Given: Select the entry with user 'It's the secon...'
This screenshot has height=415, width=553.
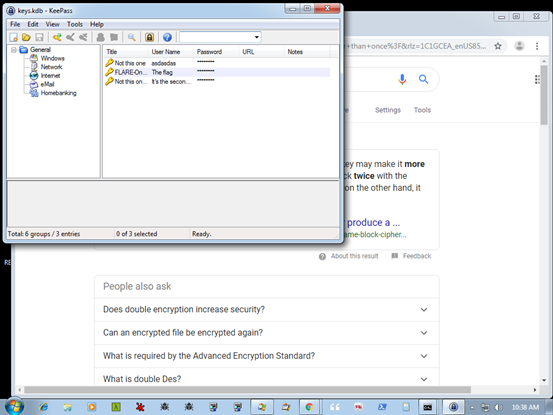Looking at the screenshot, I should coord(217,81).
